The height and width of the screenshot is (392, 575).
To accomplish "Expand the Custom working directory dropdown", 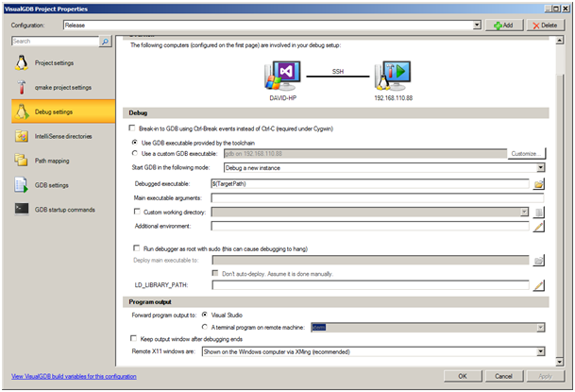I will pos(524,212).
